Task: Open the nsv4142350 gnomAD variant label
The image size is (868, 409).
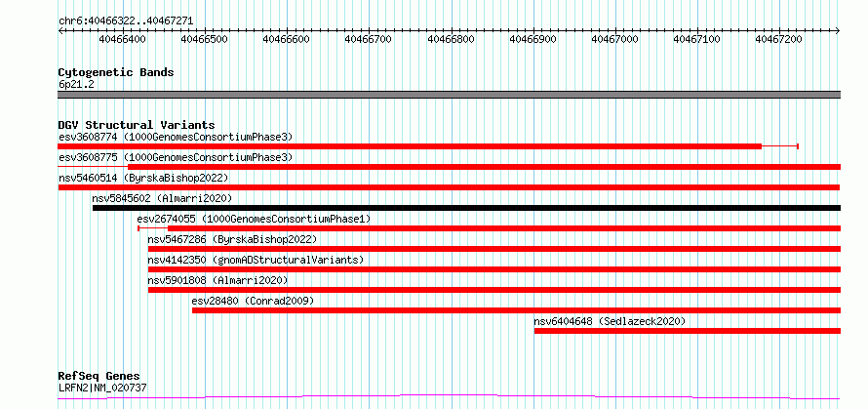Action: tap(256, 260)
